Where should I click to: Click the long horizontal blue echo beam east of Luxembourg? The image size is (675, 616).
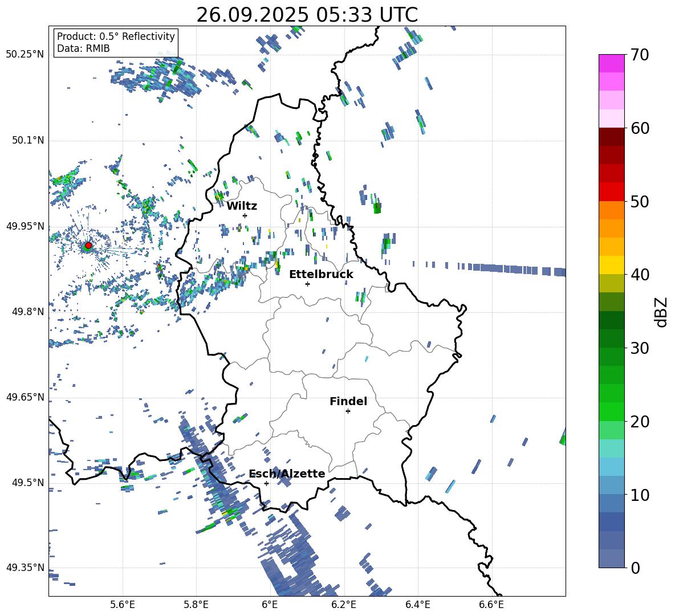click(489, 268)
